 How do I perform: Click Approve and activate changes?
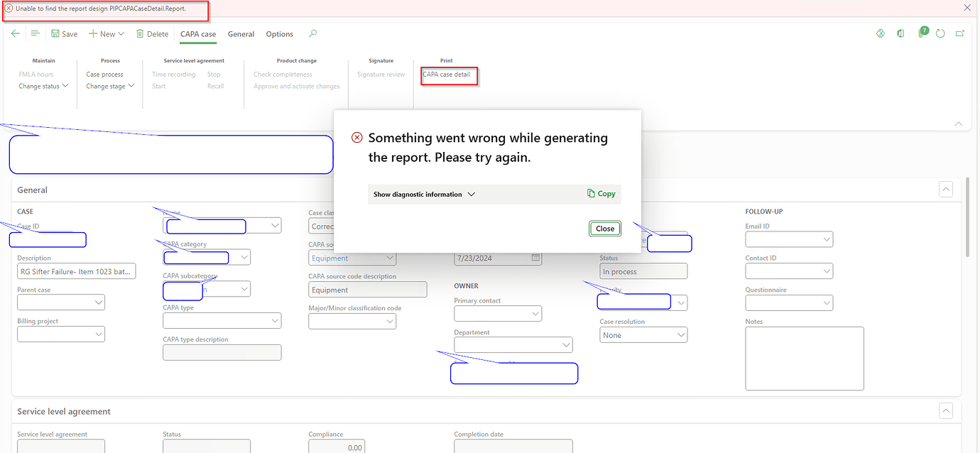tap(297, 87)
